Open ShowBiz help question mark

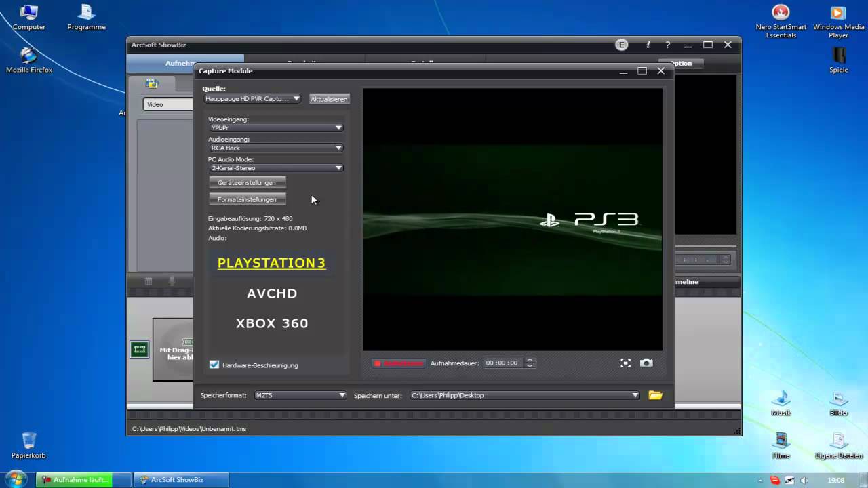[668, 45]
